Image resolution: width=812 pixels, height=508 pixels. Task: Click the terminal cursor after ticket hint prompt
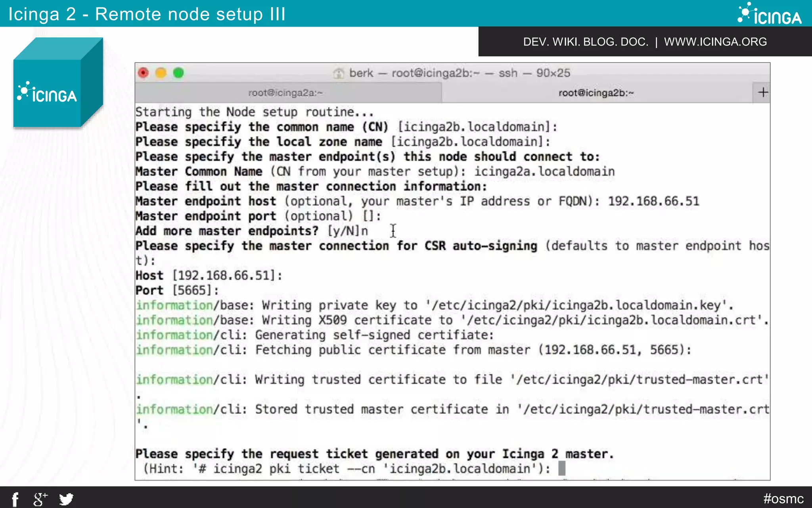(561, 469)
